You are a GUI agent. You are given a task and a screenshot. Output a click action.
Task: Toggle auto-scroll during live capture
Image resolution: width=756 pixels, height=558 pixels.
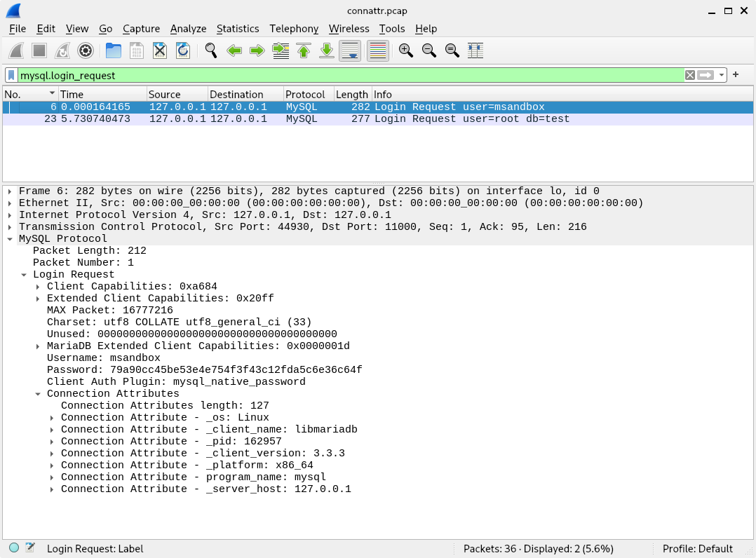click(350, 50)
